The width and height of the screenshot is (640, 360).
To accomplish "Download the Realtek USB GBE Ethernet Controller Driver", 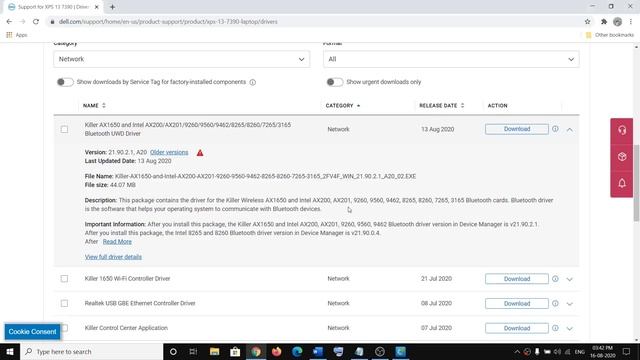I will [x=517, y=303].
